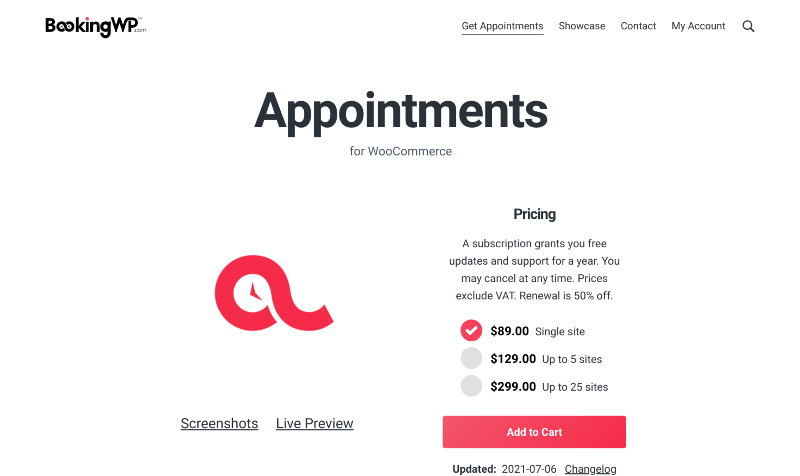The height and width of the screenshot is (476, 800).
Task: Open the Screenshots link
Action: click(219, 423)
